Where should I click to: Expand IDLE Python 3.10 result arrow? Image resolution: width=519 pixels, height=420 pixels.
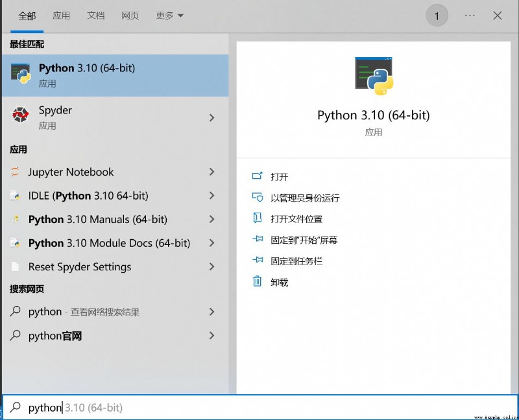pyautogui.click(x=212, y=196)
